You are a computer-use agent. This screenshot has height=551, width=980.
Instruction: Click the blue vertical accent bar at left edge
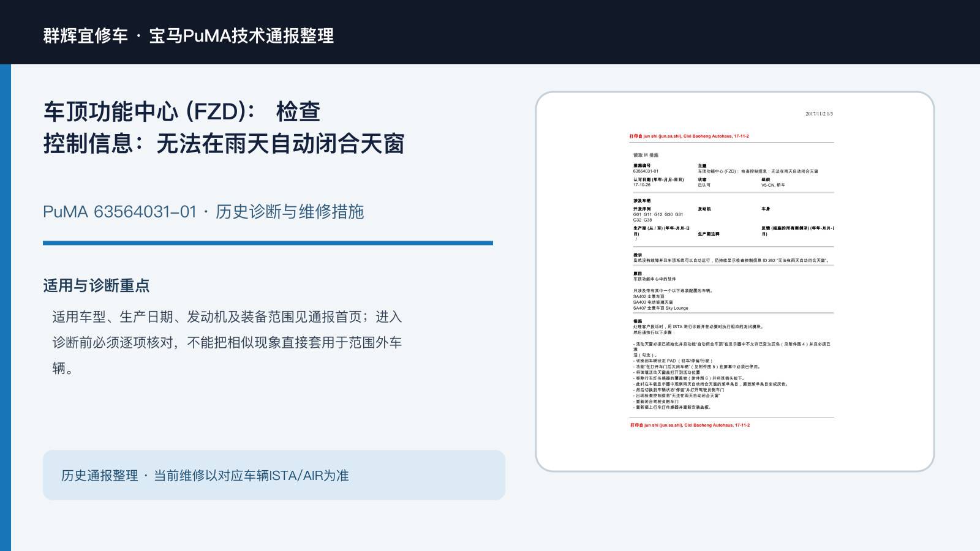[6, 307]
